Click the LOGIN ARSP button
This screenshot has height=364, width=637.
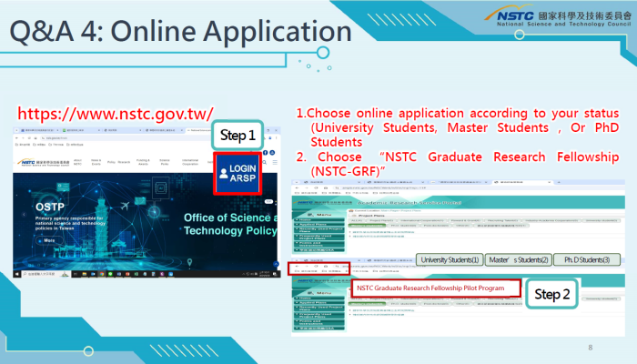tap(238, 174)
